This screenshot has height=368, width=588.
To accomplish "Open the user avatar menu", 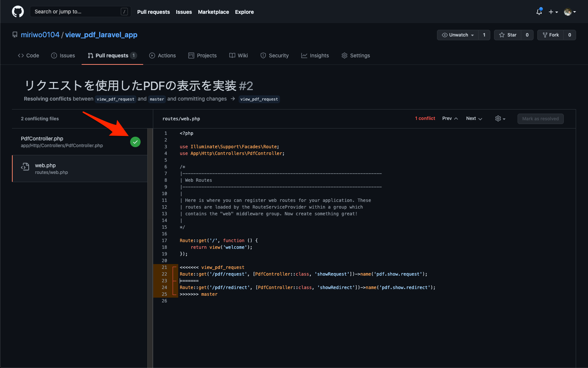I will click(x=570, y=12).
